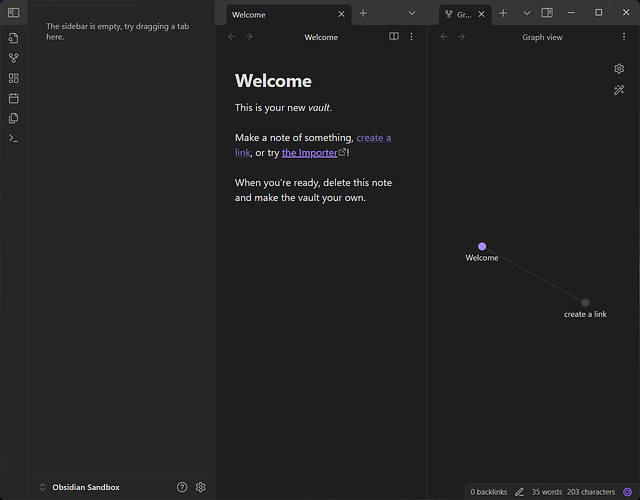Toggle the right sidebar panel icon
The height and width of the screenshot is (500, 640).
[x=547, y=13]
